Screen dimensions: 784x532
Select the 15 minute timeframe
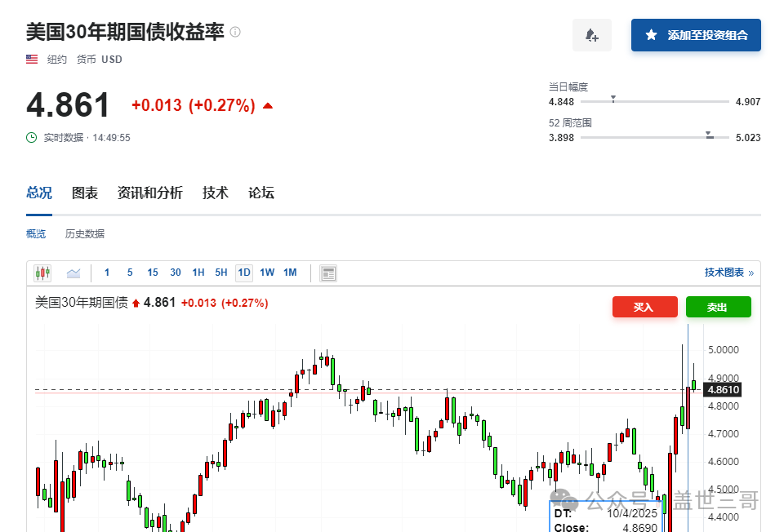(153, 273)
